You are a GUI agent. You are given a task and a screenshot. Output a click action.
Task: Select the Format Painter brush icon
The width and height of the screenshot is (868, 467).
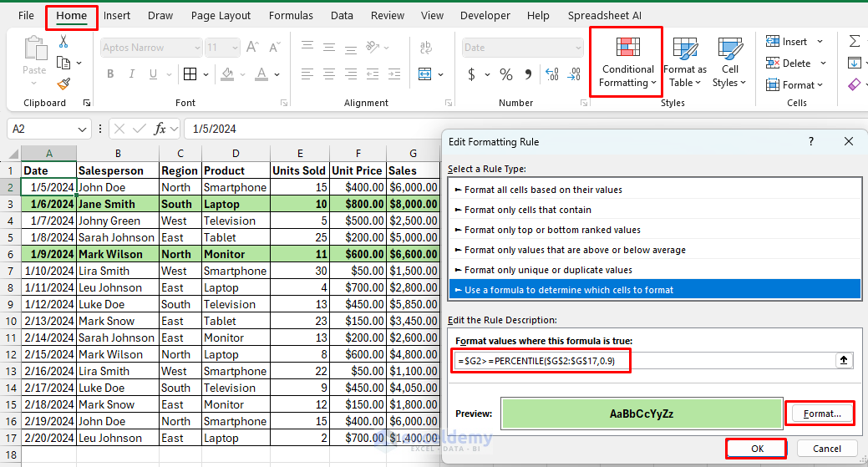[x=63, y=84]
